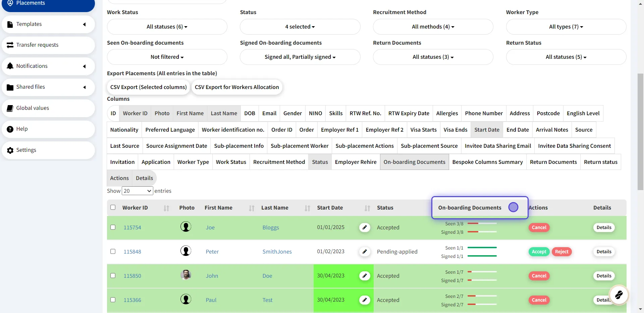Sort table by Last Name arrows
The image size is (644, 313).
pyautogui.click(x=307, y=208)
